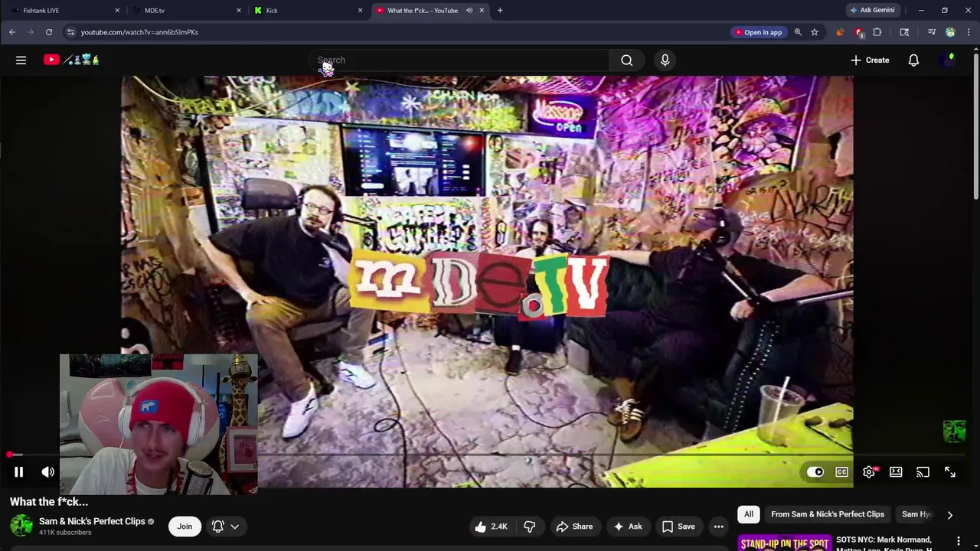Like the video with 2.4K likes

pyautogui.click(x=491, y=527)
